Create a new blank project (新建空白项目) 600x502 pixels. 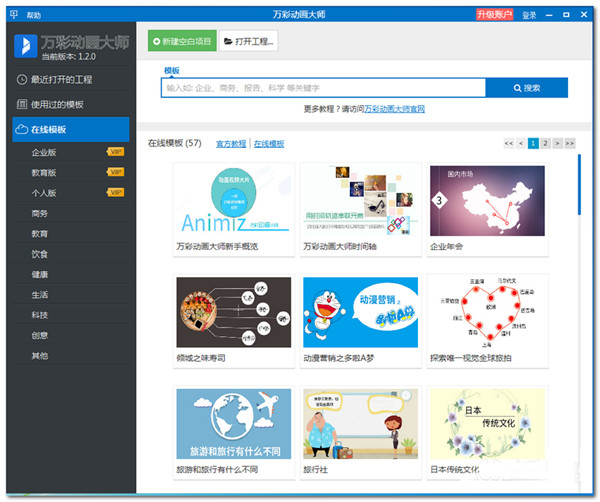pyautogui.click(x=182, y=41)
